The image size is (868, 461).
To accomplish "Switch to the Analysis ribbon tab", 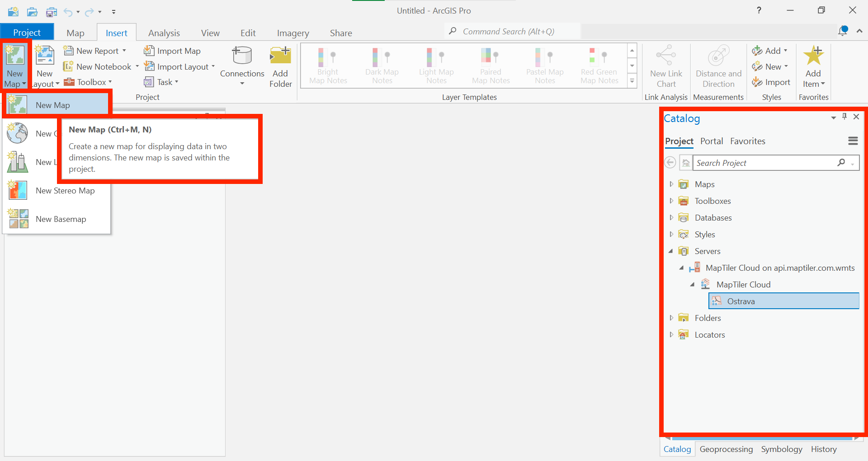I will (164, 33).
